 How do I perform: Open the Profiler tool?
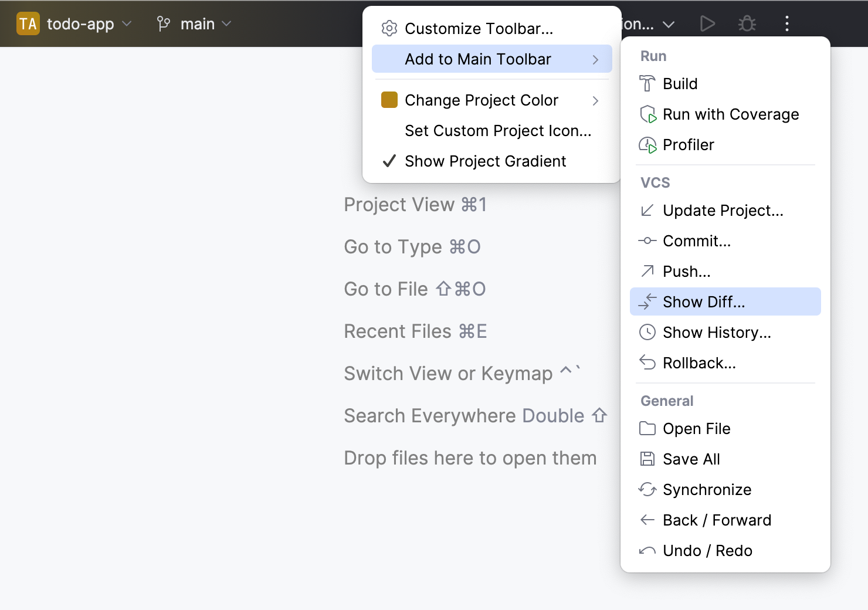[688, 145]
